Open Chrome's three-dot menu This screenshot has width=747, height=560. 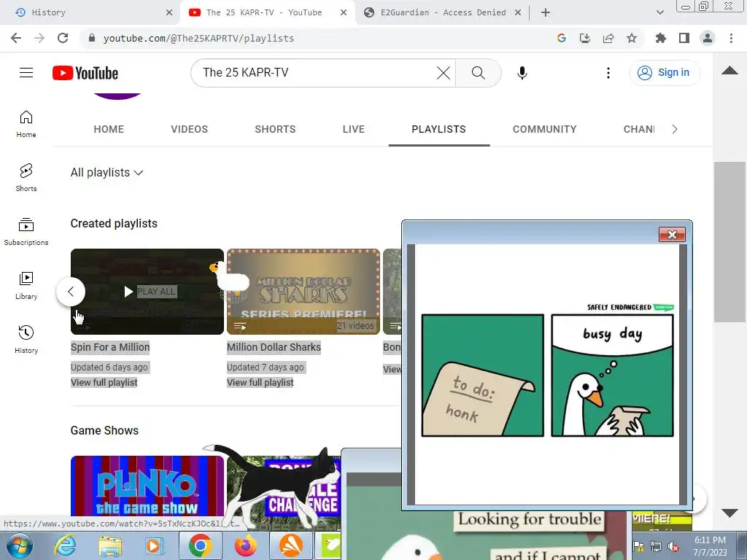tap(731, 38)
